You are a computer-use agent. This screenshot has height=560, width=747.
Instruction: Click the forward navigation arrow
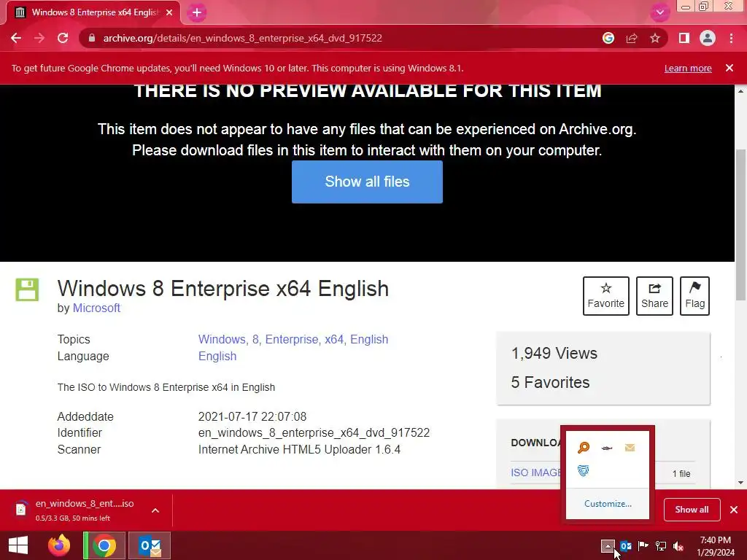(39, 38)
